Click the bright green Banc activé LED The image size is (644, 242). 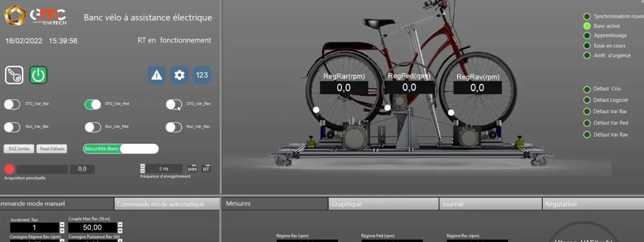587,26
